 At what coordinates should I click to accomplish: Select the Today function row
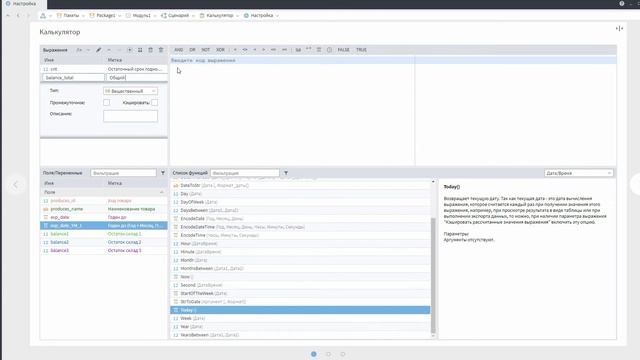[x=300, y=310]
